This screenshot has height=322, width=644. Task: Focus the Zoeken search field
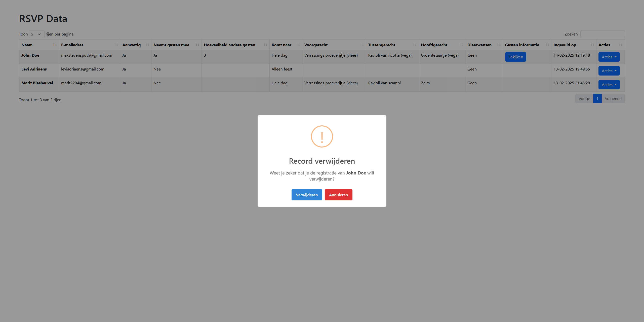point(602,34)
